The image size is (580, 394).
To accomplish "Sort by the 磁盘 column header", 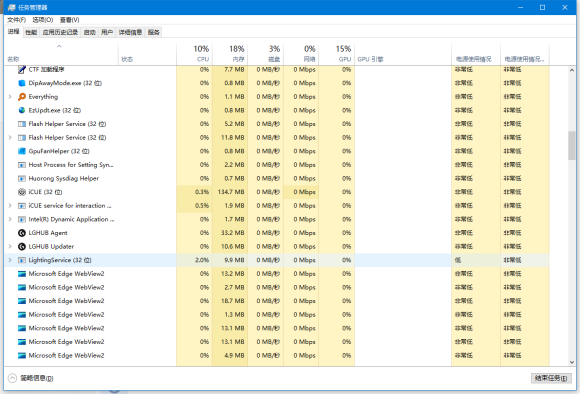I will 266,54.
